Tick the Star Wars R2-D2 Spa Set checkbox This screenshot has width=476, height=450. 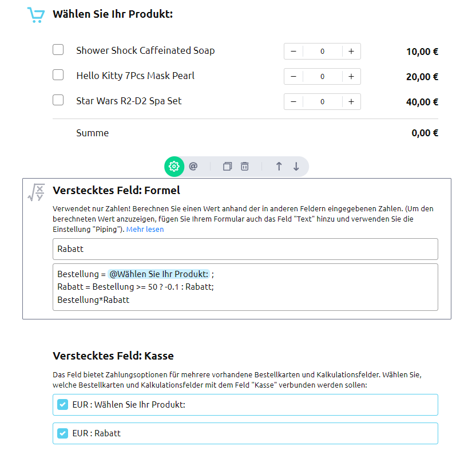coord(58,100)
